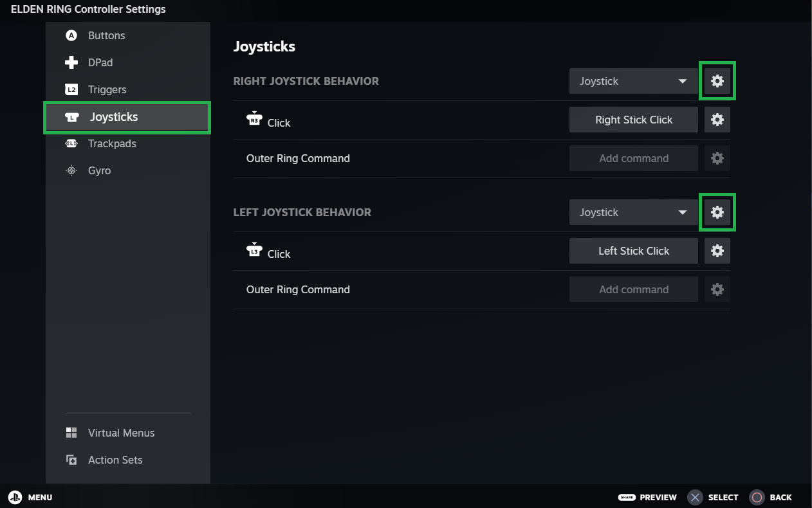Click the trackpad icon beside Trackpads
812x508 pixels.
[x=71, y=143]
